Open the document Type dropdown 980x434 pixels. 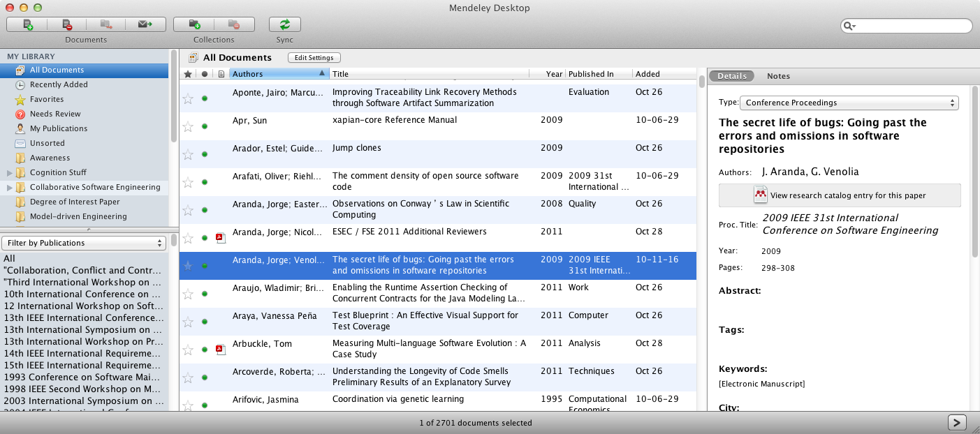(x=849, y=103)
